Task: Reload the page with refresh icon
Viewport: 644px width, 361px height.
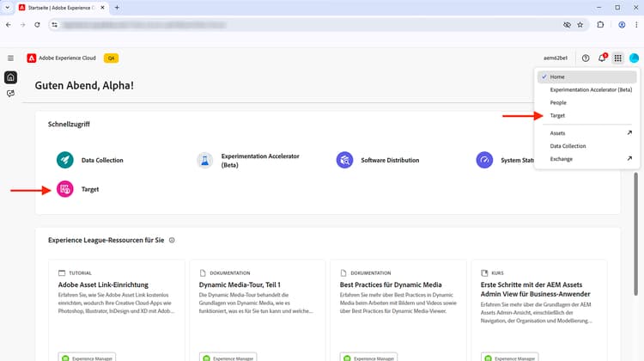Action: click(x=37, y=25)
